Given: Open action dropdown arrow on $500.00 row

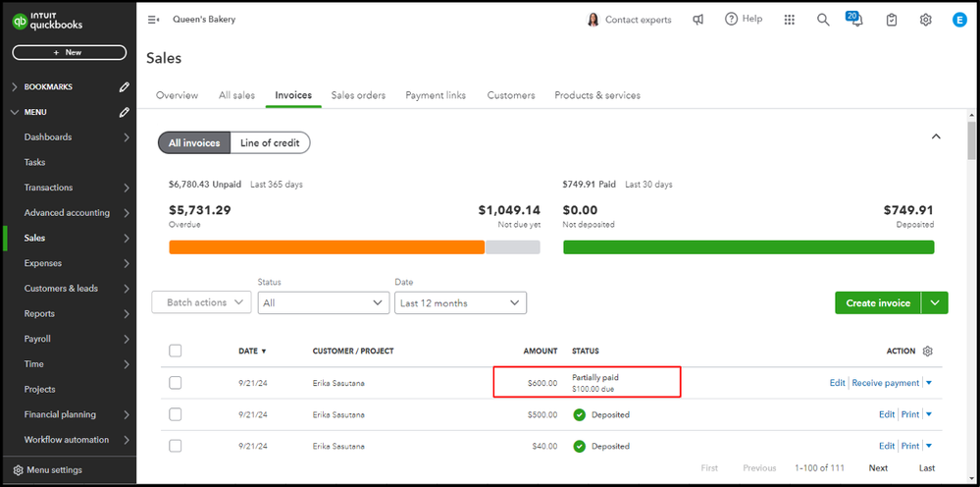Looking at the screenshot, I should [929, 414].
